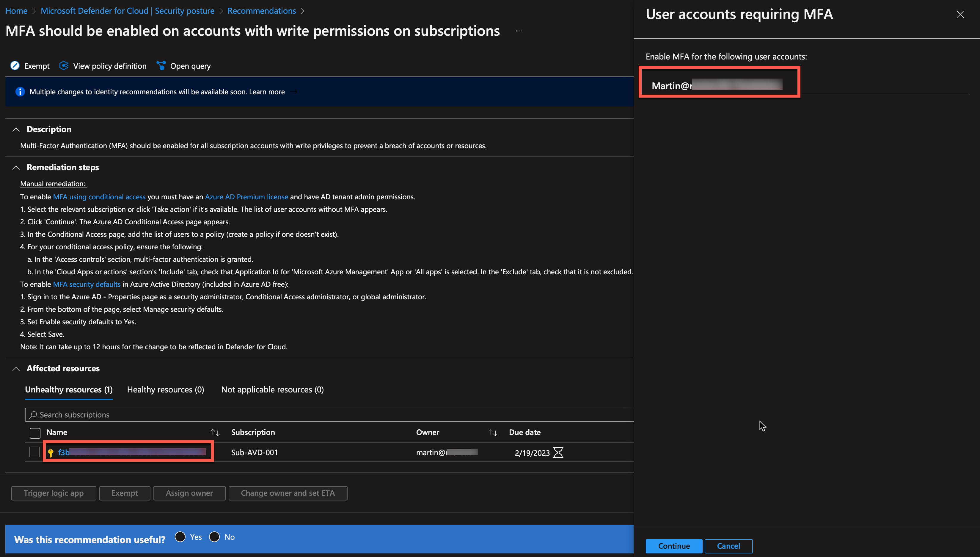Follow the Learn more arrow icon
The height and width of the screenshot is (557, 980).
pos(294,92)
